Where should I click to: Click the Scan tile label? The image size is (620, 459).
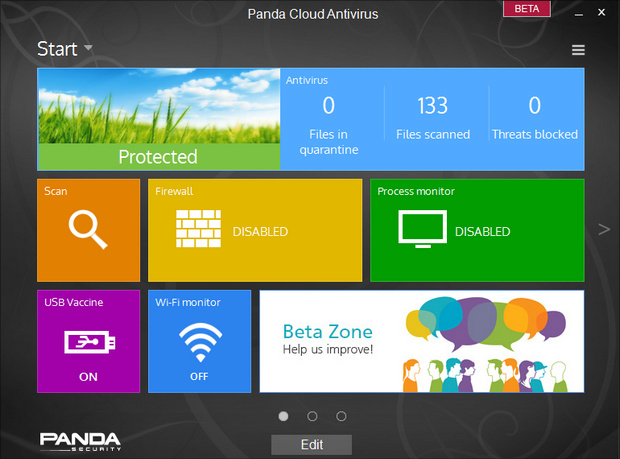tap(55, 191)
